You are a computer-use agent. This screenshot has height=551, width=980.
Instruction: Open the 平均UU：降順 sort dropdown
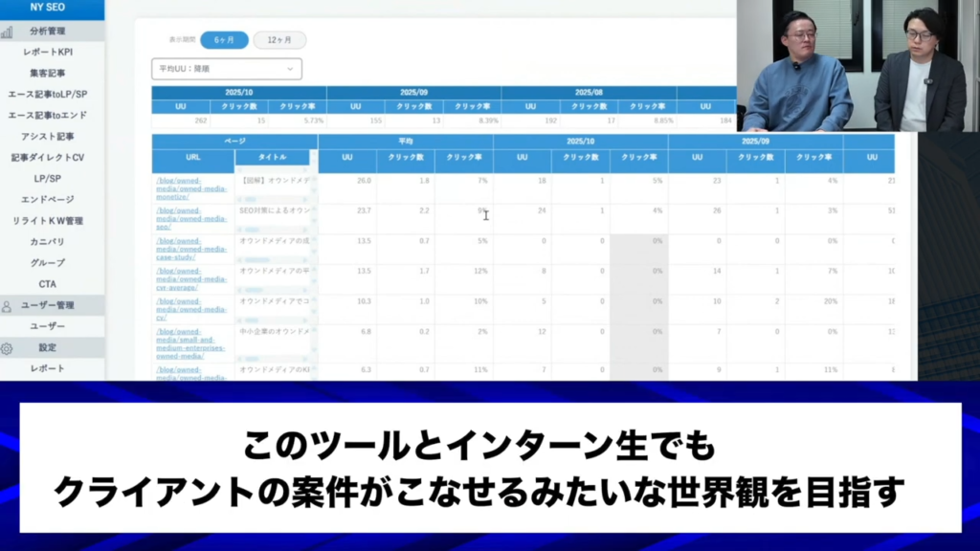[227, 69]
